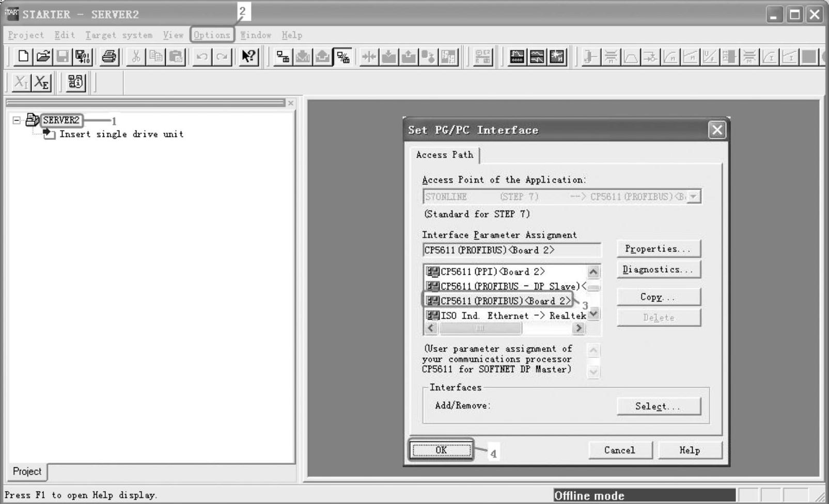Click the Copy toolbar icon
This screenshot has height=504, width=829.
pos(155,56)
